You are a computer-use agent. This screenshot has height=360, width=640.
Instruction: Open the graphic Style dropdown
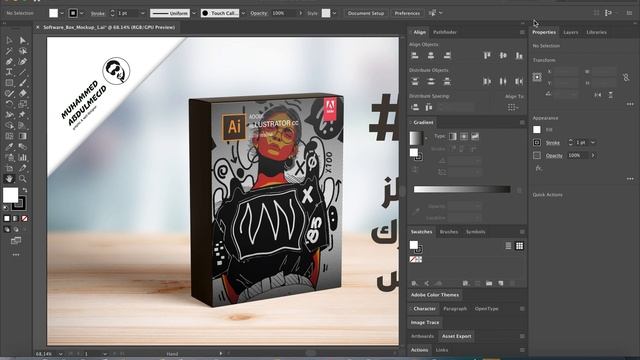click(x=334, y=13)
